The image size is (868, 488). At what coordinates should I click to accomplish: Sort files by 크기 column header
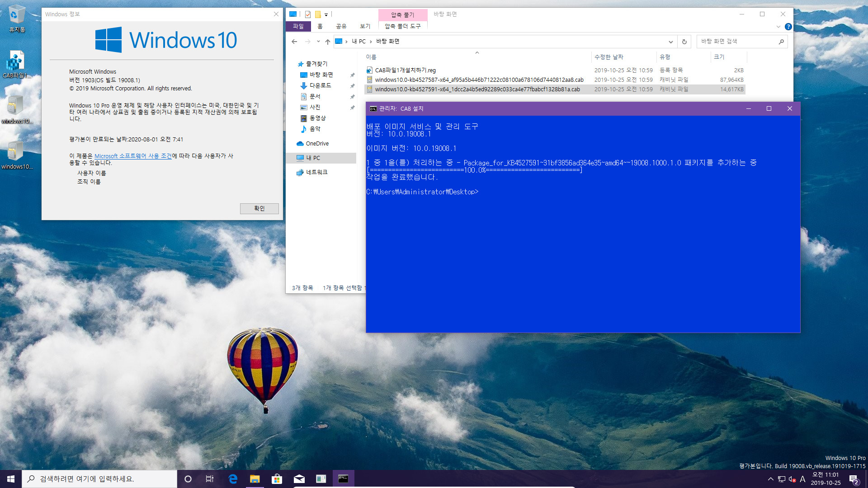729,57
